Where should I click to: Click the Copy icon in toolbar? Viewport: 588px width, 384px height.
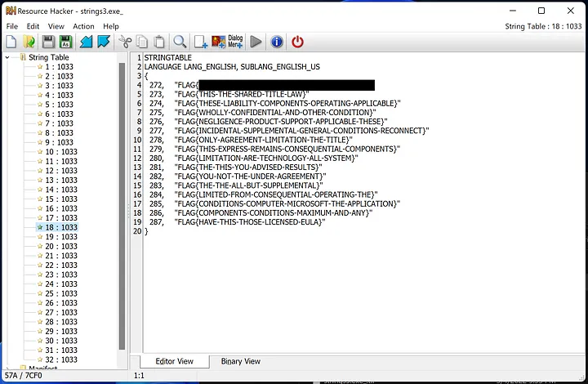tap(142, 42)
